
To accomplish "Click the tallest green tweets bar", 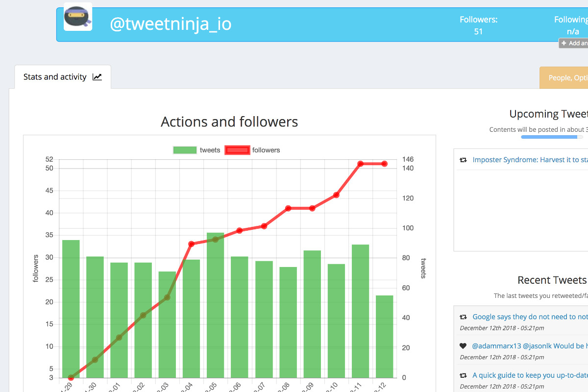I will (215, 305).
